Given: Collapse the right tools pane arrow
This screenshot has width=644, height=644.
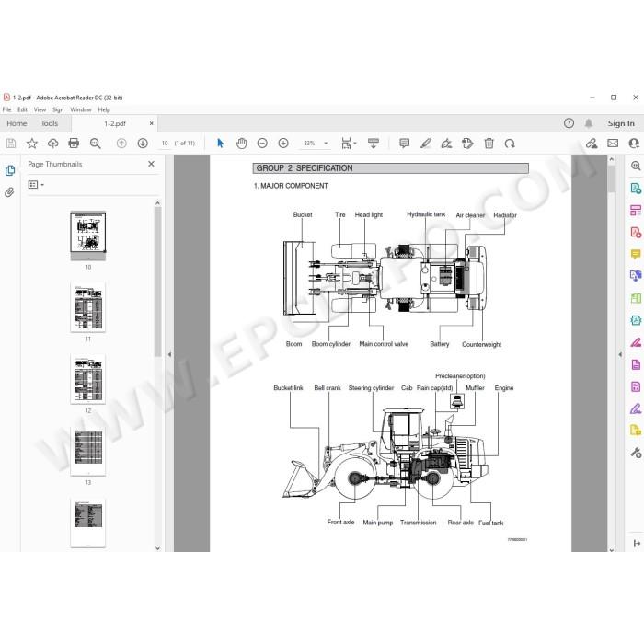Looking at the screenshot, I should pos(620,354).
